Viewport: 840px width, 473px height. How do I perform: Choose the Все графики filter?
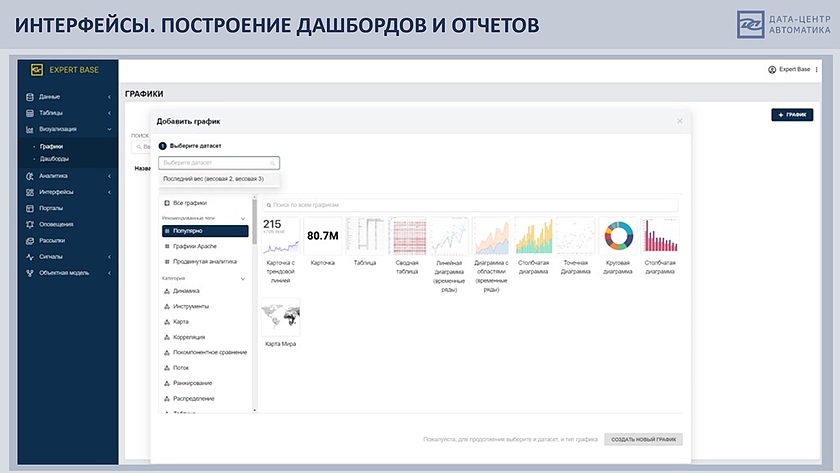193,203
